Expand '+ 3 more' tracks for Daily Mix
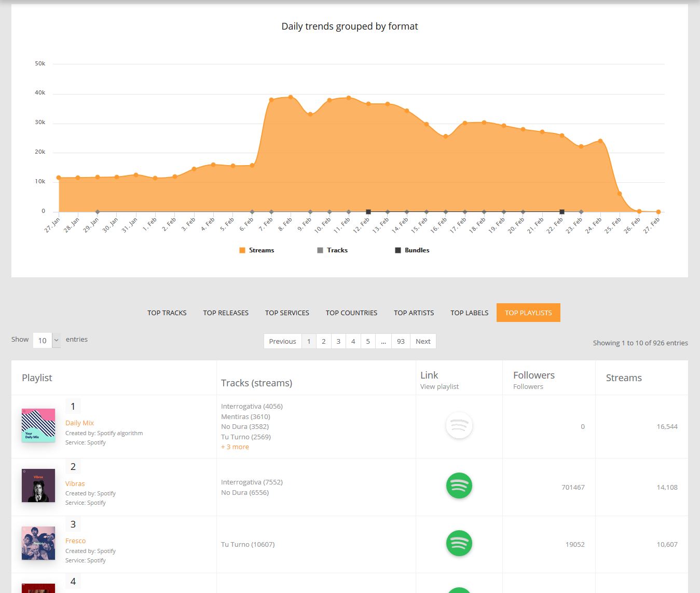The image size is (700, 593). [x=235, y=447]
